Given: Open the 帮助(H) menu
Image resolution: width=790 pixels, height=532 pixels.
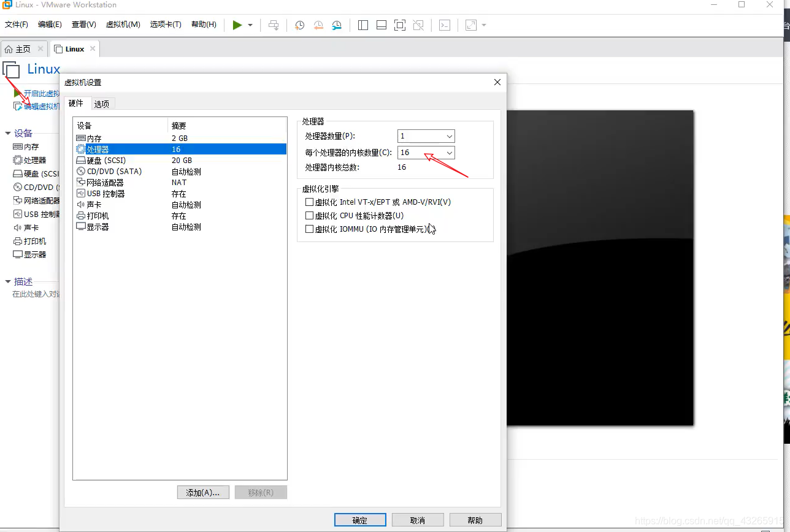Looking at the screenshot, I should 204,25.
